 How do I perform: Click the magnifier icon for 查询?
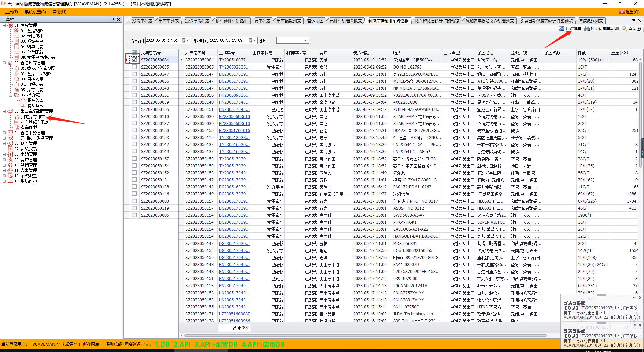(624, 29)
